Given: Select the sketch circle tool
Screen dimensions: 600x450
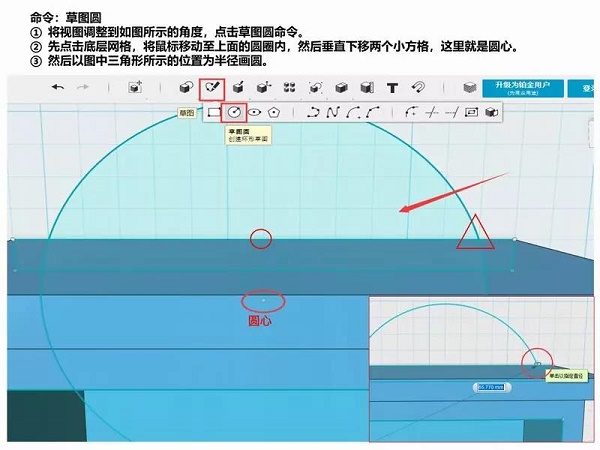Looking at the screenshot, I should [235, 113].
